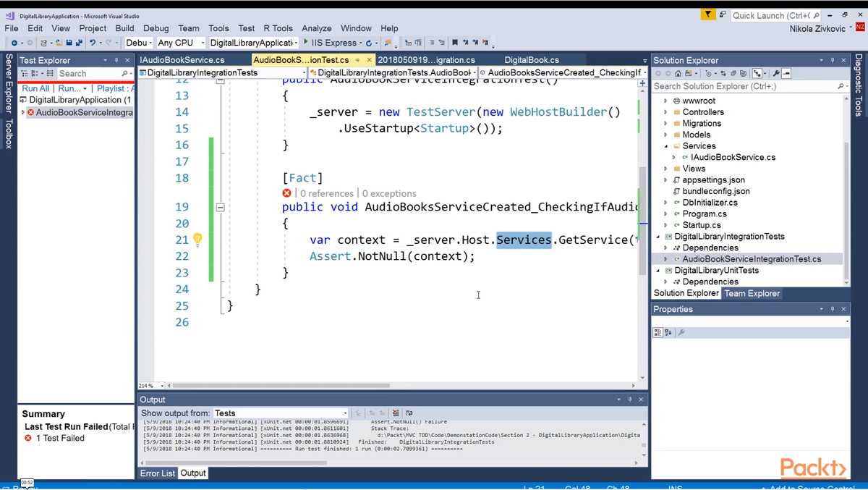Toggle Preview Selected Items in Solution Explorer
Image resolution: width=868 pixels, height=490 pixels.
click(786, 73)
